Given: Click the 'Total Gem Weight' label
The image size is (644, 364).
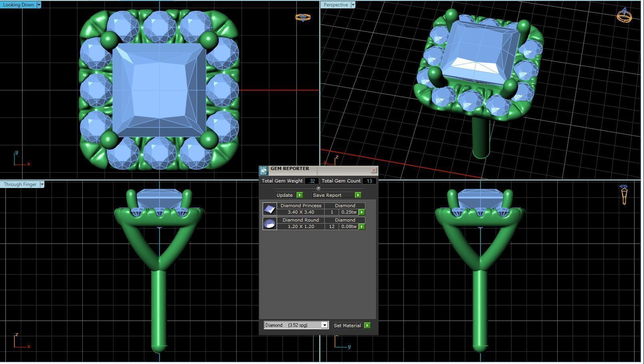Looking at the screenshot, I should click(282, 181).
